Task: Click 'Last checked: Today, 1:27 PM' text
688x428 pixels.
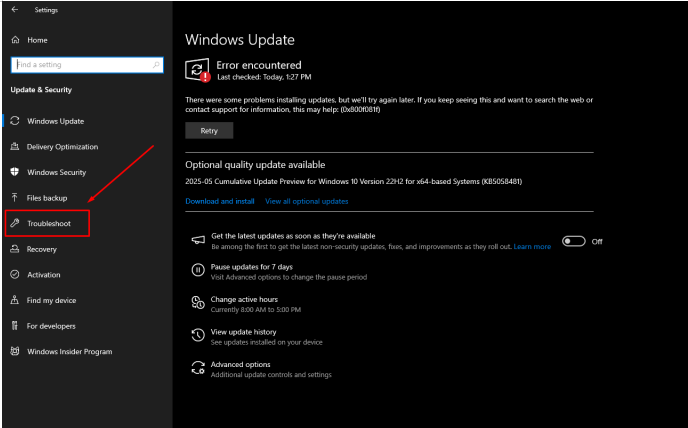Action: click(x=264, y=77)
